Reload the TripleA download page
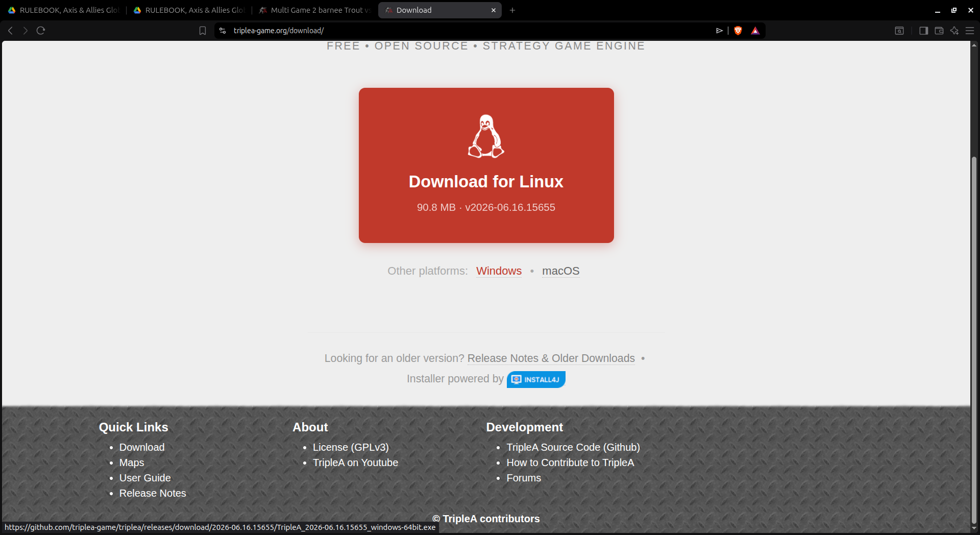Image resolution: width=980 pixels, height=535 pixels. (x=41, y=31)
